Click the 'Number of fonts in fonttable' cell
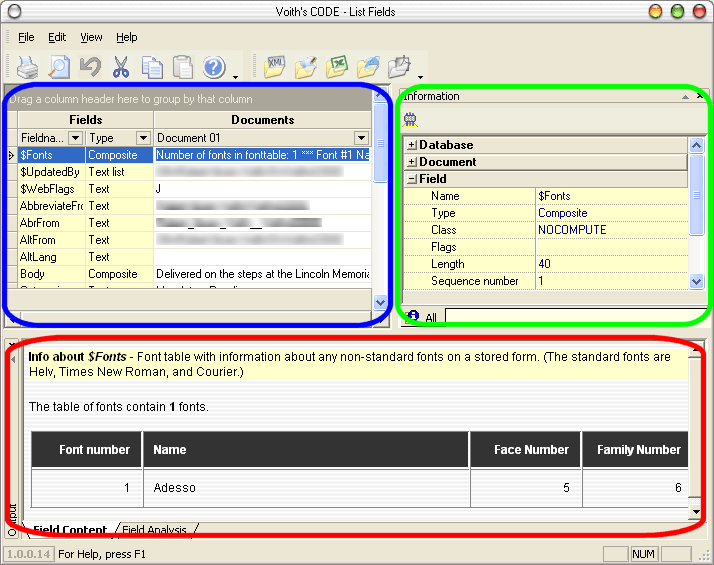Image resolution: width=714 pixels, height=565 pixels. point(262,155)
